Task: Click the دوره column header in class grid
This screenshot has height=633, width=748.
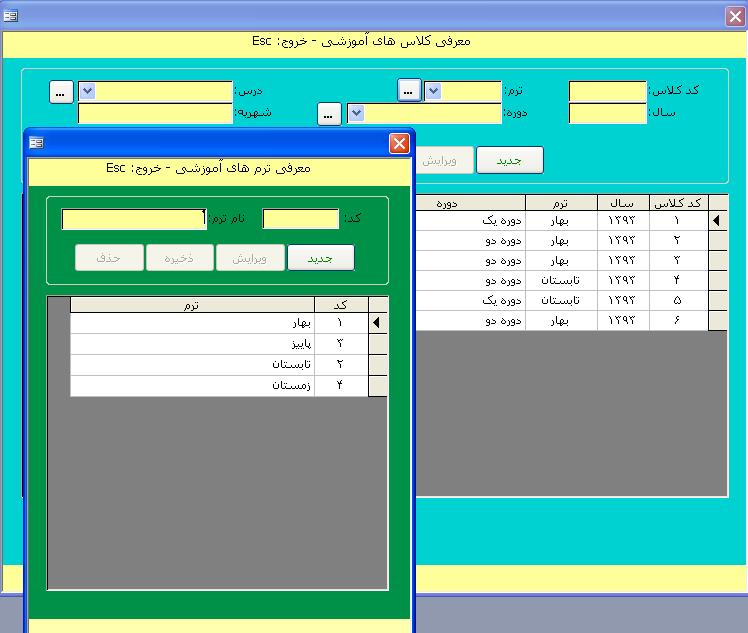Action: [470, 203]
